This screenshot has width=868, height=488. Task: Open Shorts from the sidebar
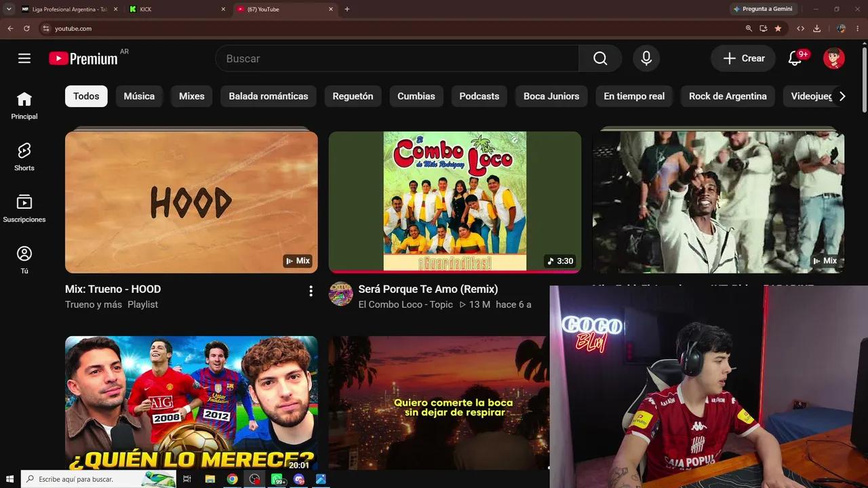click(x=24, y=157)
